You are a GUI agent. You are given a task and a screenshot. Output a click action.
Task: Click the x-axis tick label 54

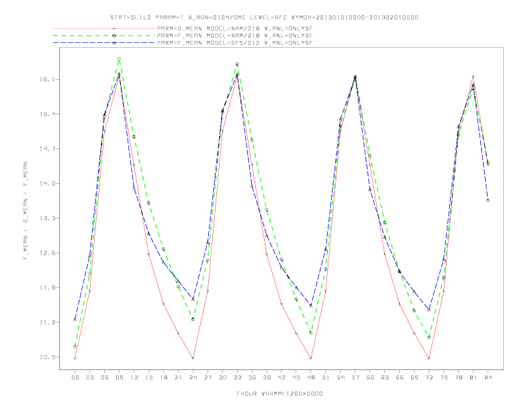[x=341, y=377]
